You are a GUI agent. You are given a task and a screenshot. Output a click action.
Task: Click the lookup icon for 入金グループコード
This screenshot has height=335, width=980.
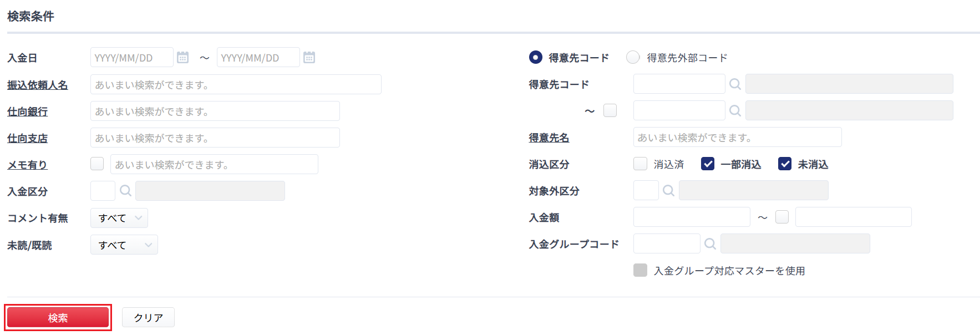pos(710,243)
